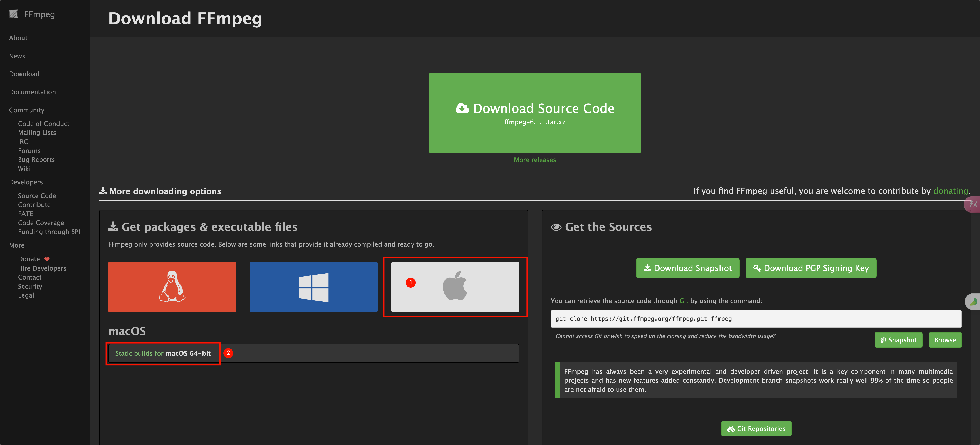Open the More releases link
This screenshot has height=445, width=980.
click(535, 160)
